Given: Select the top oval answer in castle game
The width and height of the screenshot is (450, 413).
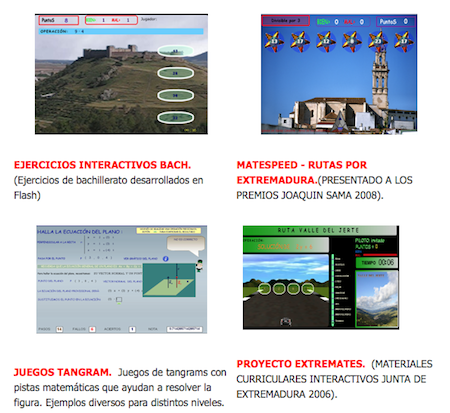Looking at the screenshot, I should point(175,51).
